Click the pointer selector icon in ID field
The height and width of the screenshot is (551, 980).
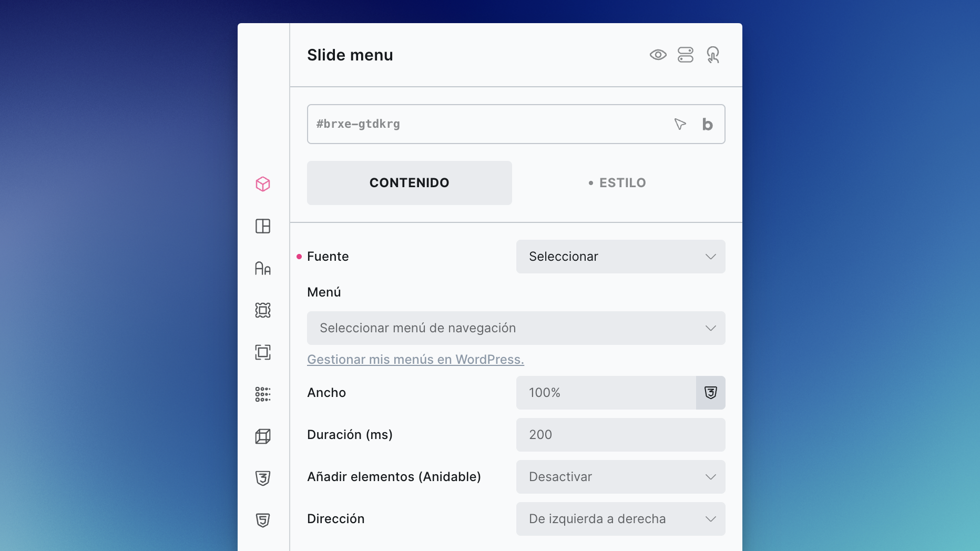tap(680, 124)
